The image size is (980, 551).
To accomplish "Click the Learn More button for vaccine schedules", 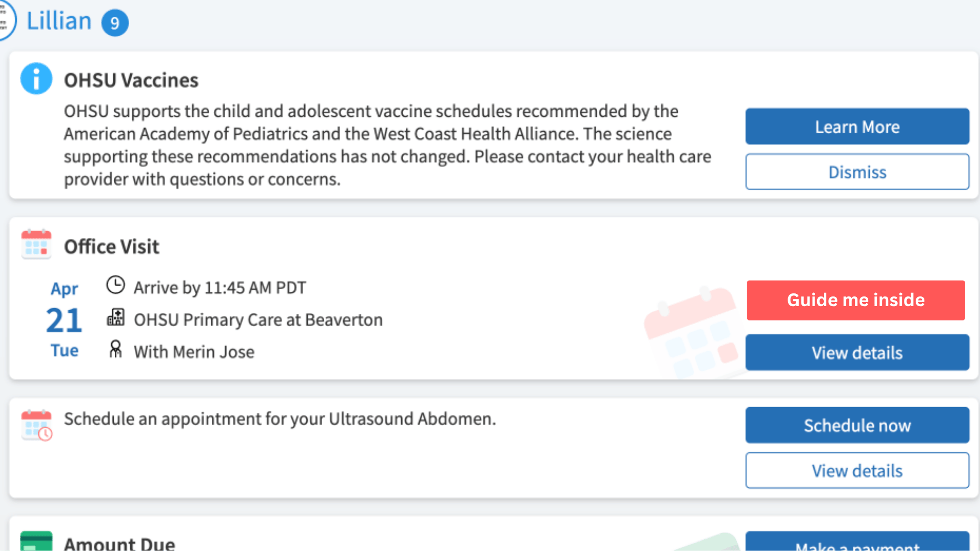I will click(857, 127).
